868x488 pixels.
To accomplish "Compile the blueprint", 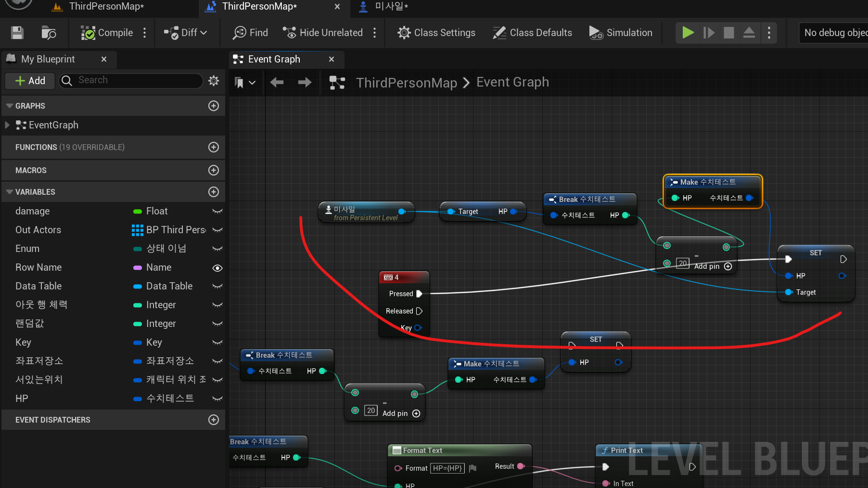I will [106, 33].
